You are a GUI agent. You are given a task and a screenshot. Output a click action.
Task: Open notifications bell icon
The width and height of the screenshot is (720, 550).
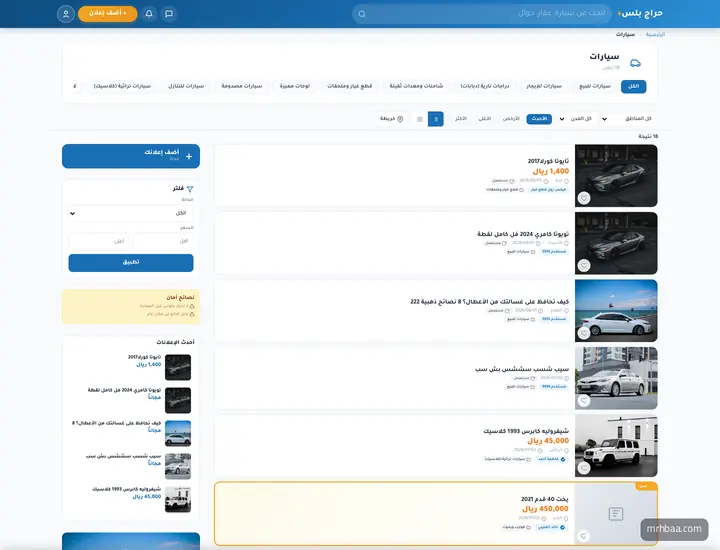tap(149, 14)
